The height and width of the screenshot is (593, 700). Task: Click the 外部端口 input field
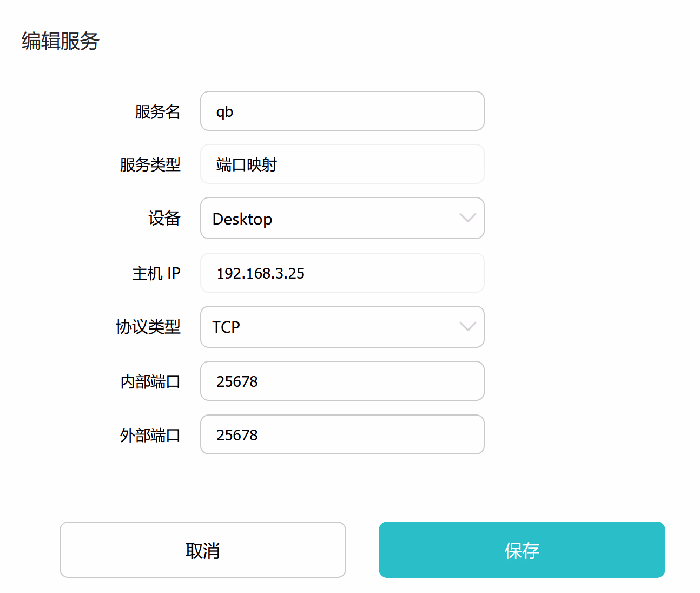pos(342,434)
